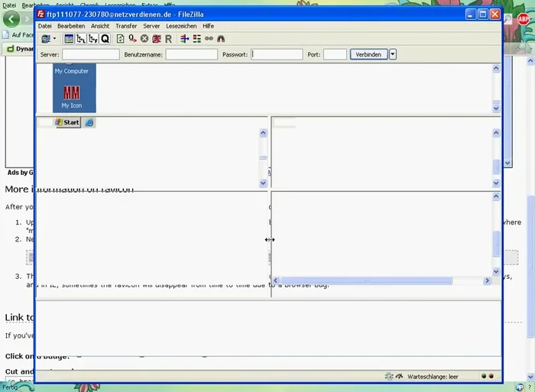Toggle the directory comparison icon

pos(197,39)
